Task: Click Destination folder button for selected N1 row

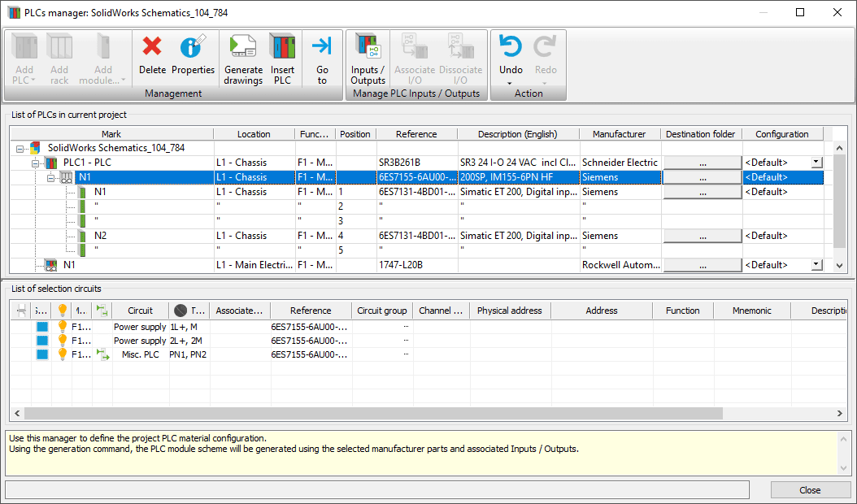Action: coord(703,177)
